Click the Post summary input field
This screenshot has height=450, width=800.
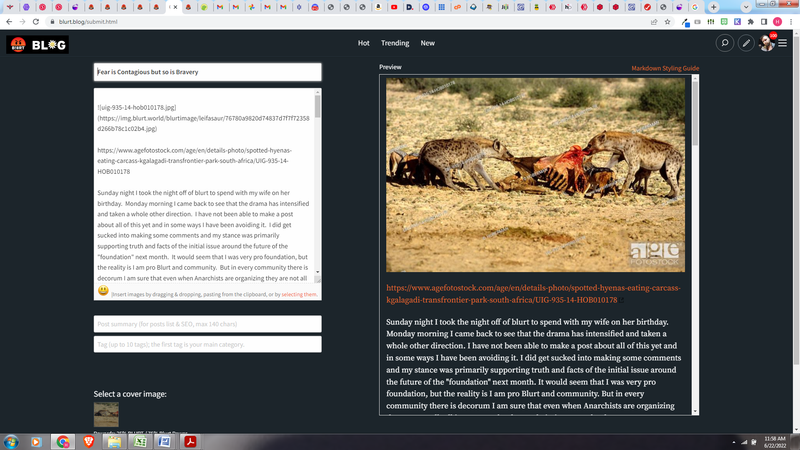pyautogui.click(x=208, y=324)
